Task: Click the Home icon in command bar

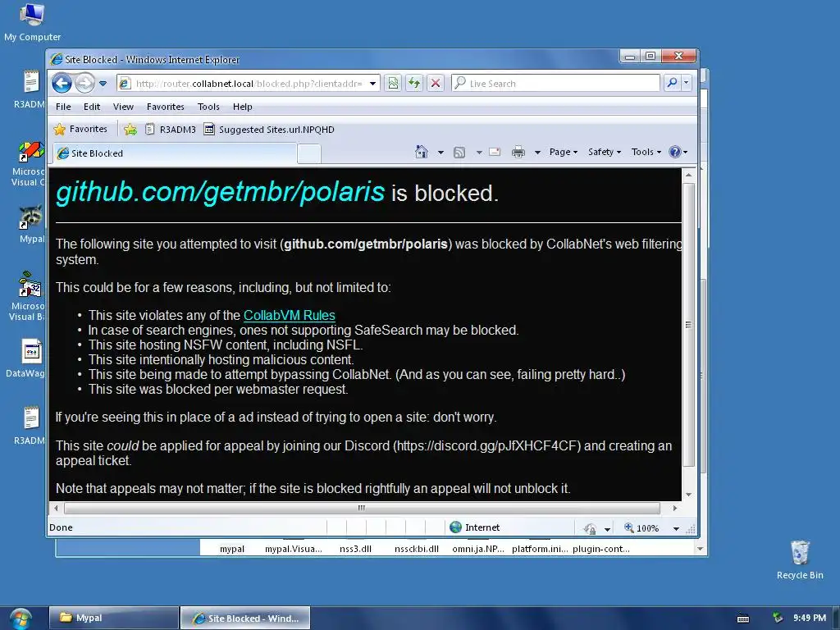Action: point(422,152)
